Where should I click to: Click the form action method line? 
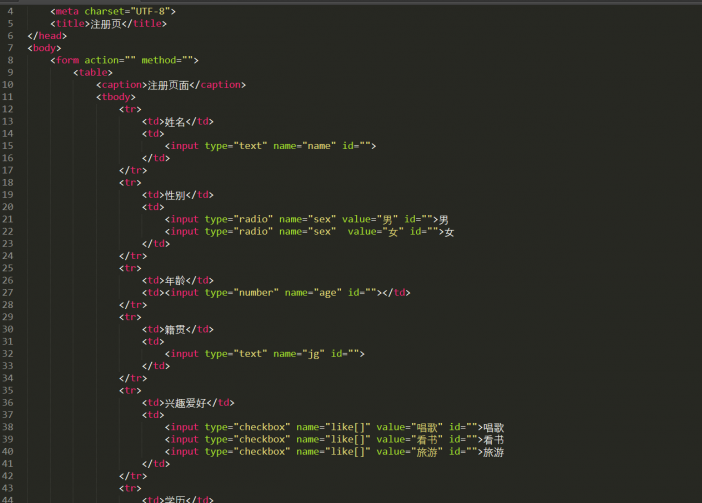[124, 60]
